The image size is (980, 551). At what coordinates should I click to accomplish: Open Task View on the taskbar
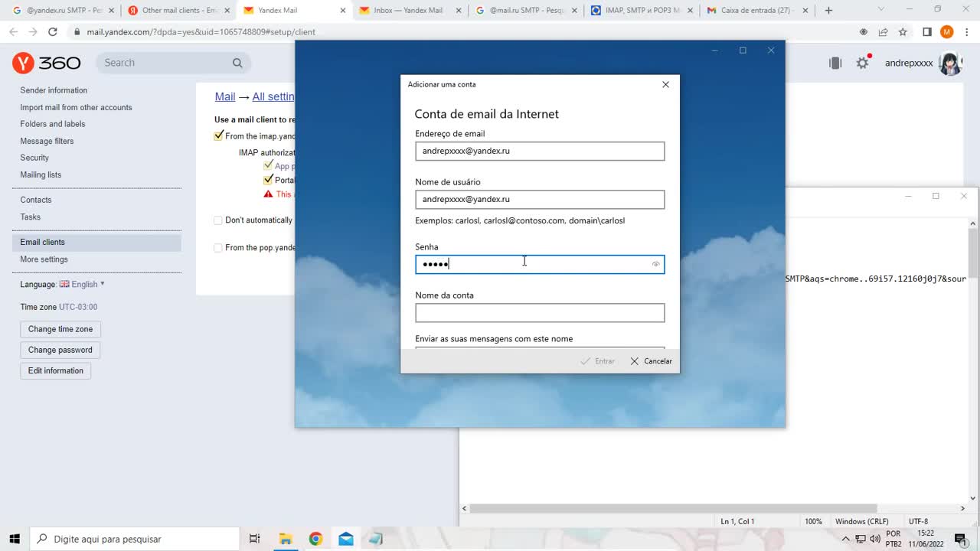point(255,539)
